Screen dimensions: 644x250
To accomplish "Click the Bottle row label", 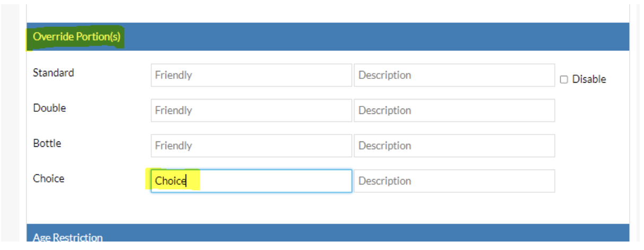I will tap(47, 144).
